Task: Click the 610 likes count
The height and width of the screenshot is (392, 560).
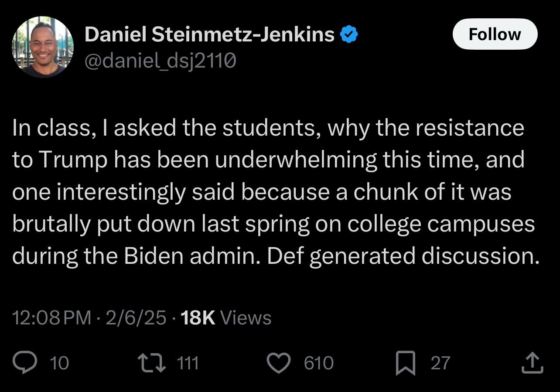Action: (x=318, y=363)
